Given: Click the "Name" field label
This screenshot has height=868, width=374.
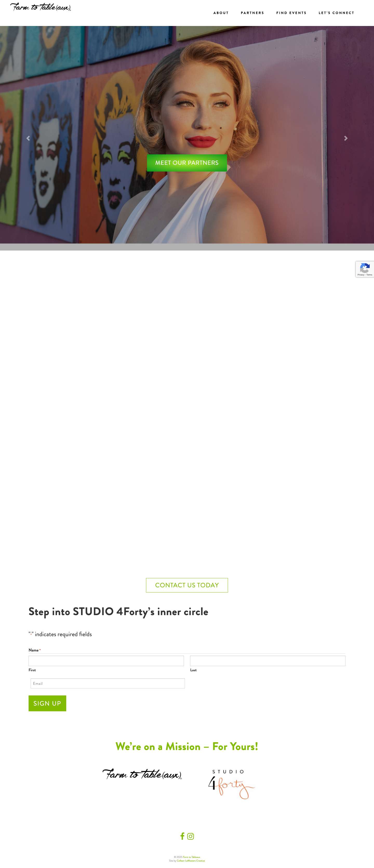Looking at the screenshot, I should click(34, 650).
